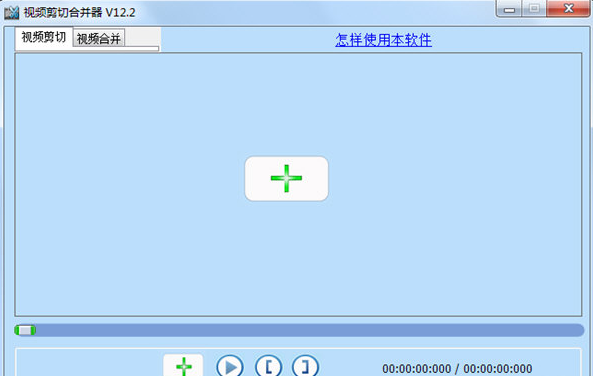Set the cut end point with right bracket
593x376 pixels.
tap(305, 366)
